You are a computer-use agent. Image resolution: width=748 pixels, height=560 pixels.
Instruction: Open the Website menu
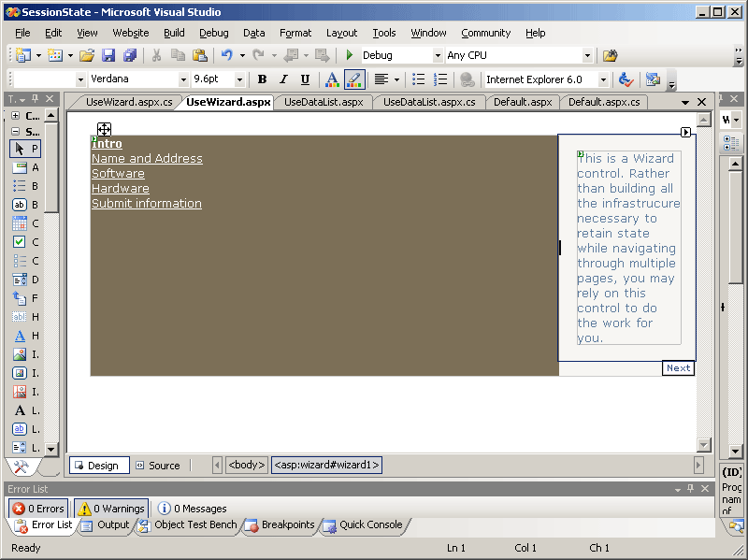point(130,33)
